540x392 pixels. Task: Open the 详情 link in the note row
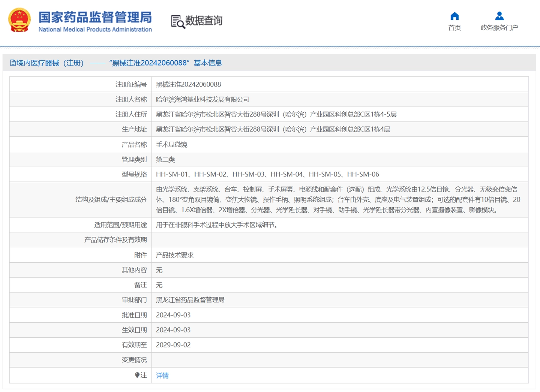tap(162, 376)
